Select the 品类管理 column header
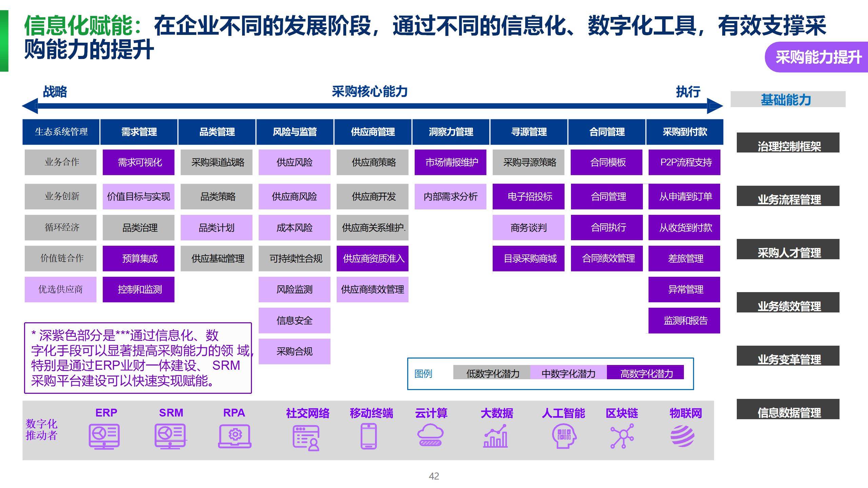The image size is (868, 488). pyautogui.click(x=217, y=132)
